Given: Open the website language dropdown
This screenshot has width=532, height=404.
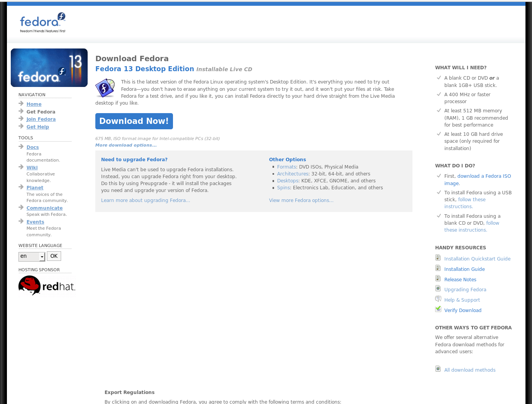Looking at the screenshot, I should coord(32,257).
